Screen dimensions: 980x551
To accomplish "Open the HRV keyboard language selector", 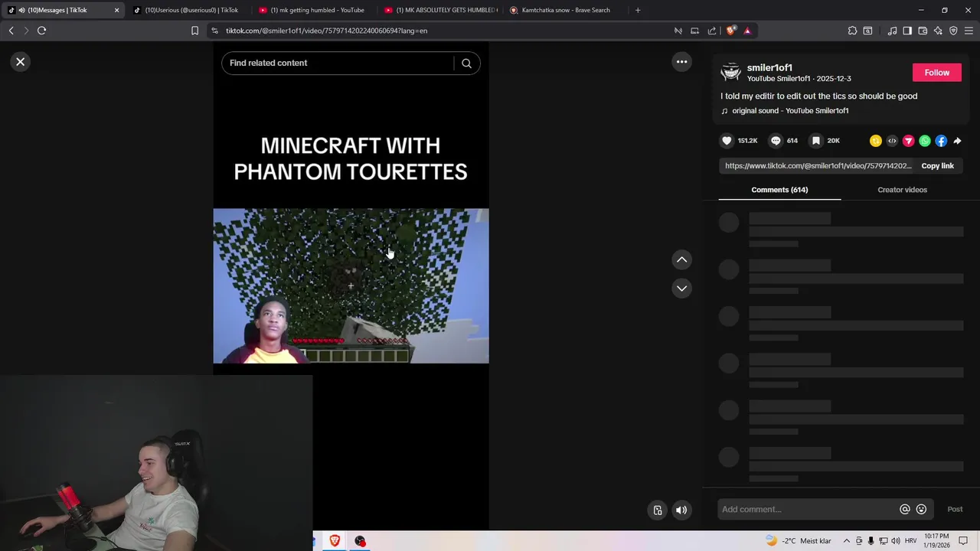I will pos(911,541).
